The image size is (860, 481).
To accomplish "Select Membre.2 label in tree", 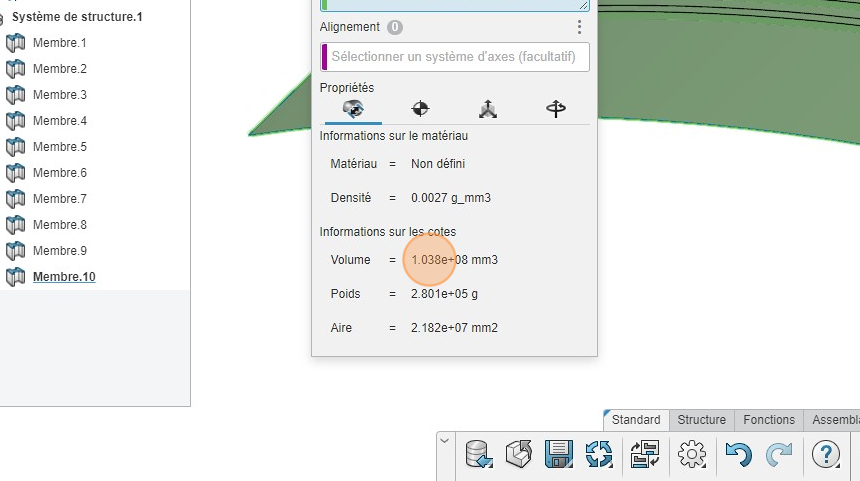I will tap(59, 69).
